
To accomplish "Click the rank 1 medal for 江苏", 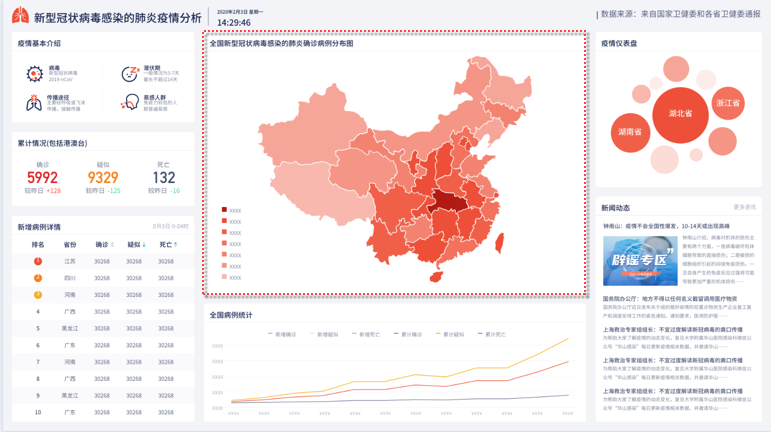I will click(x=38, y=261).
